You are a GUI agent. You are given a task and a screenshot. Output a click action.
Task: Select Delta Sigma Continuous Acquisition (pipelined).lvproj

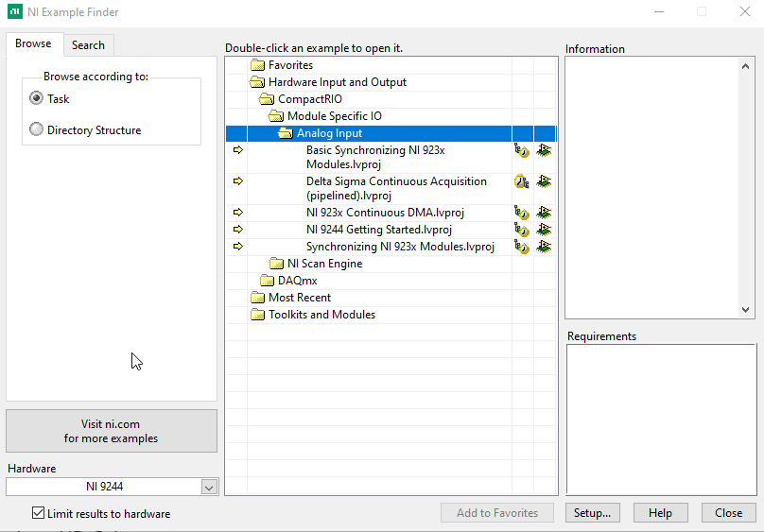tap(391, 188)
